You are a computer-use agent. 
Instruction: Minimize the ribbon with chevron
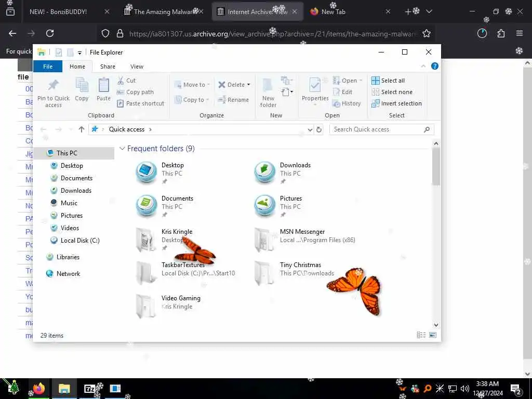pyautogui.click(x=423, y=66)
